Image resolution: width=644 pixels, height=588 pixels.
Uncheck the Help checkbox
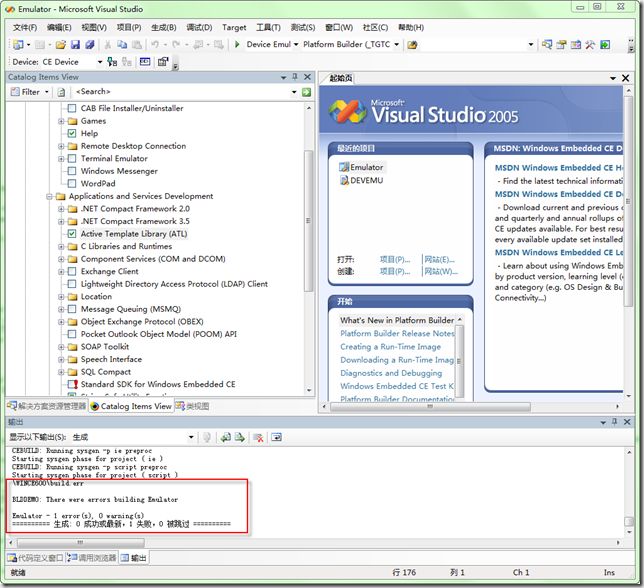click(72, 133)
